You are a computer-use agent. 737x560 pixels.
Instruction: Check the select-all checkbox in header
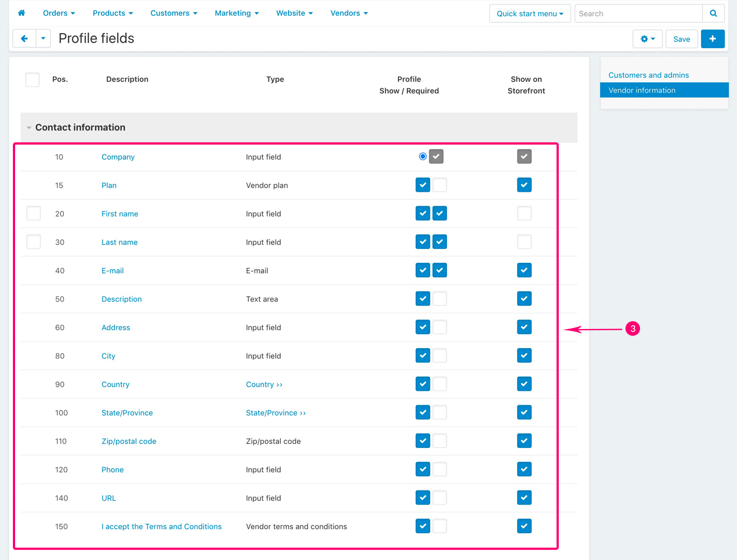tap(33, 80)
